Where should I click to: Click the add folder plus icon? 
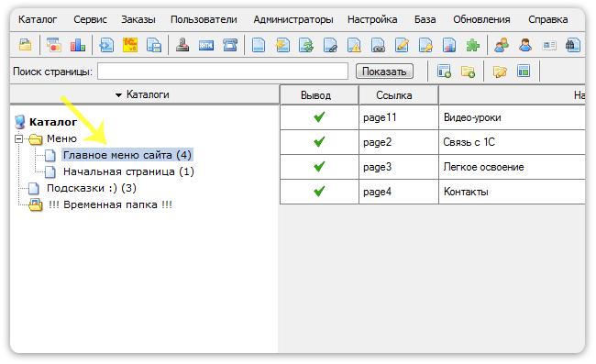pyautogui.click(x=468, y=71)
